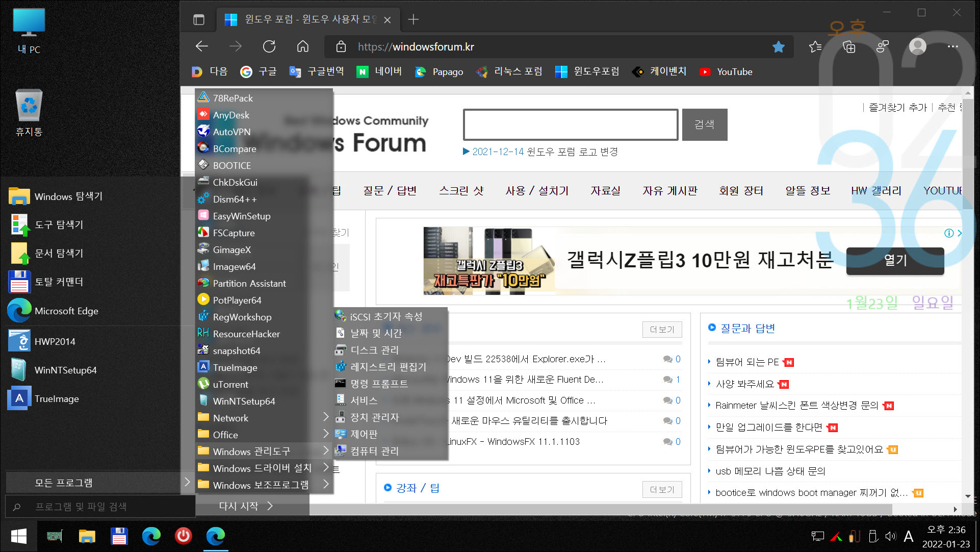The image size is (980, 552).
Task: Open WinNTSetup64 in the programs list
Action: (264, 401)
